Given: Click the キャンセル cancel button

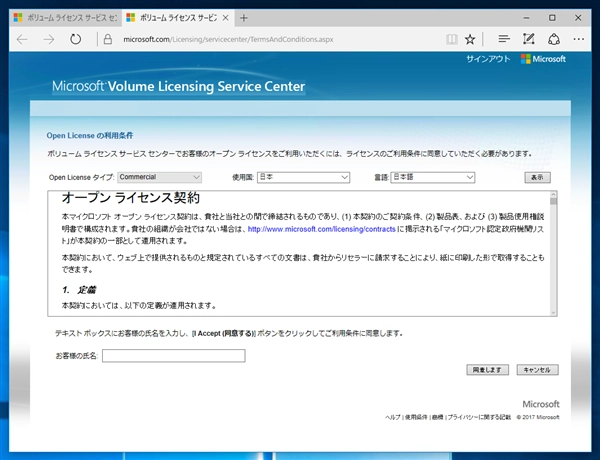Looking at the screenshot, I should click(x=537, y=370).
